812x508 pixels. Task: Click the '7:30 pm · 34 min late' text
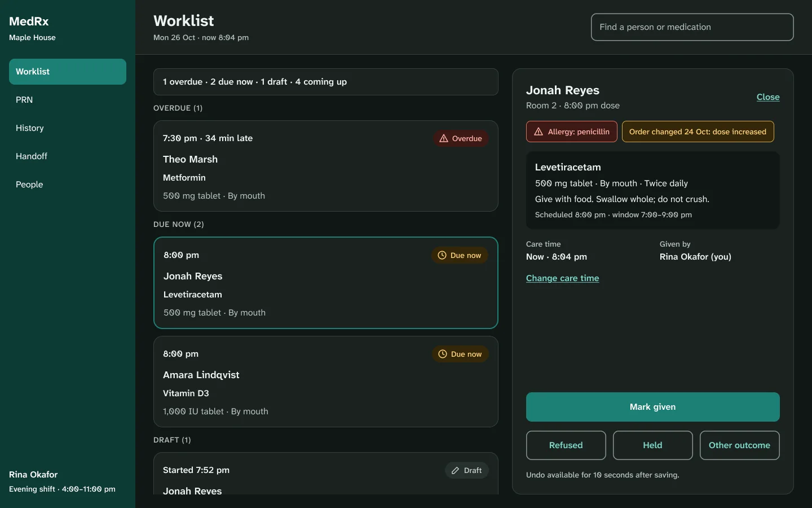coord(208,138)
